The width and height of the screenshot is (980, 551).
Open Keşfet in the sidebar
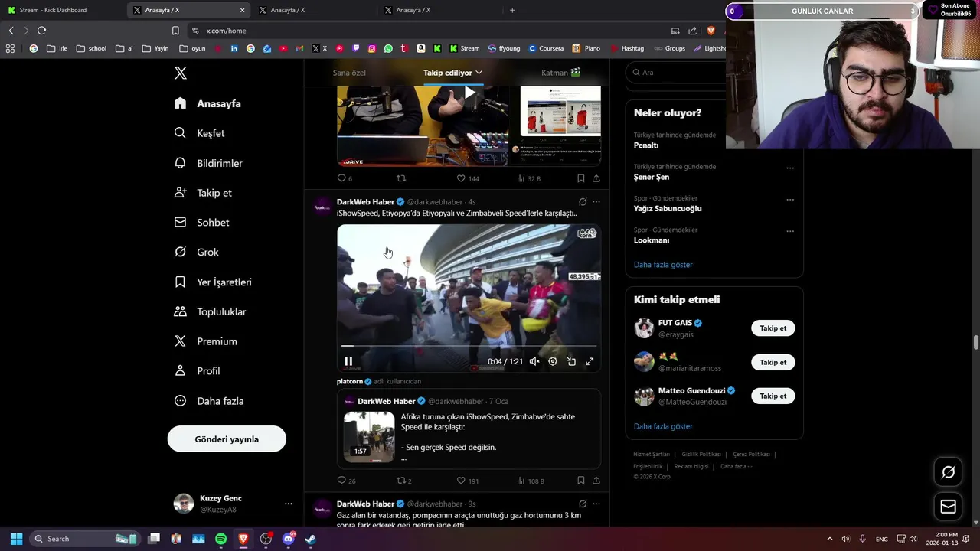[x=200, y=133]
